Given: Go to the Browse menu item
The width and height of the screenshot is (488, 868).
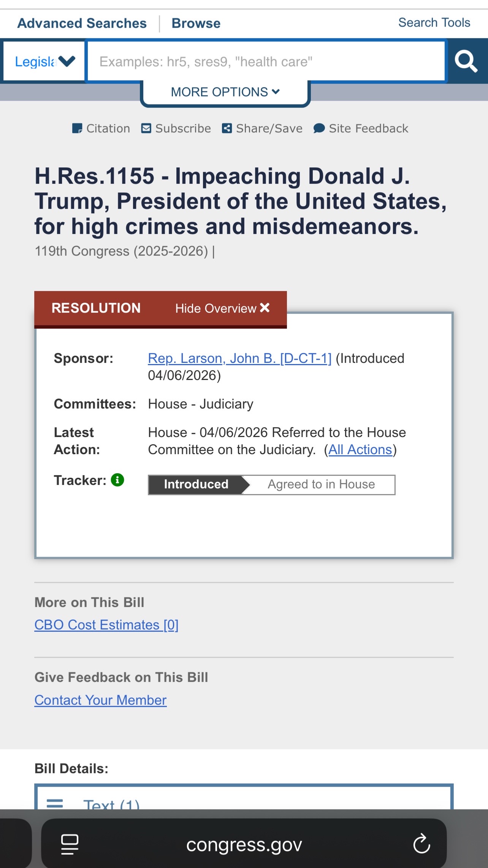Looking at the screenshot, I should click(x=196, y=23).
